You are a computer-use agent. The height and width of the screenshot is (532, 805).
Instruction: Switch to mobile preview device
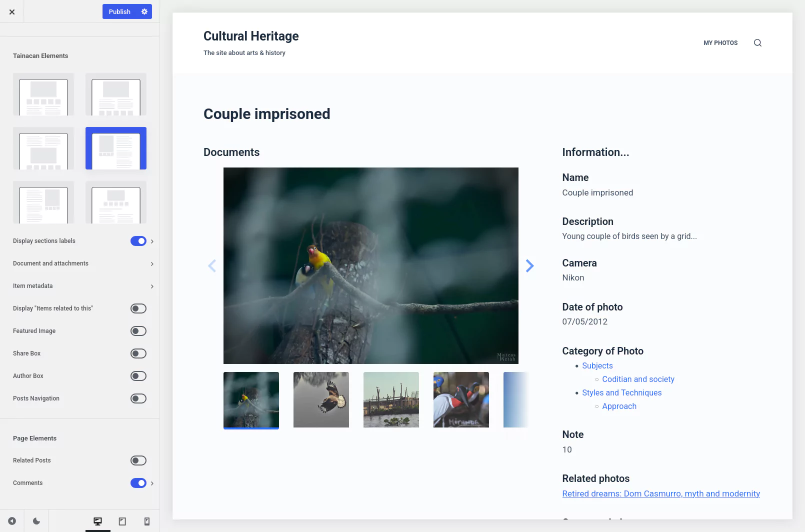click(146, 521)
